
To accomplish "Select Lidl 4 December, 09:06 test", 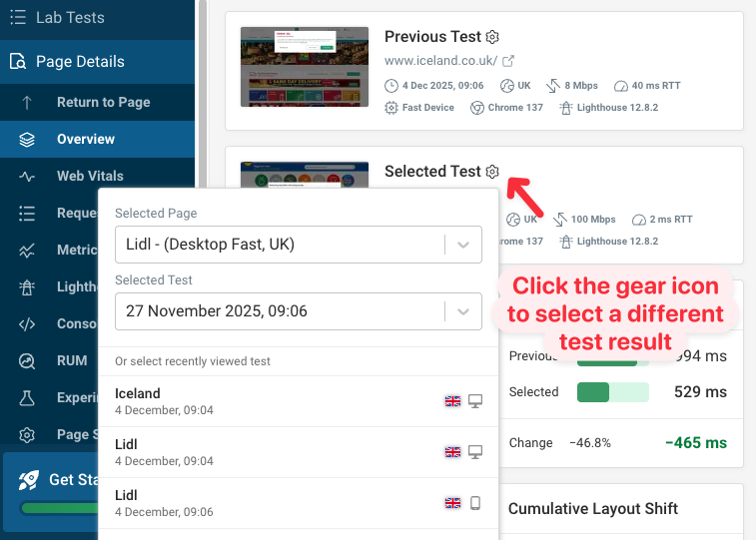I will pos(299,503).
